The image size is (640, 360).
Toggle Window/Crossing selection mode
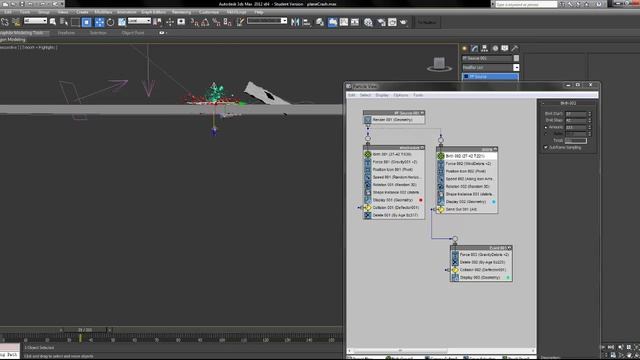coord(87,22)
